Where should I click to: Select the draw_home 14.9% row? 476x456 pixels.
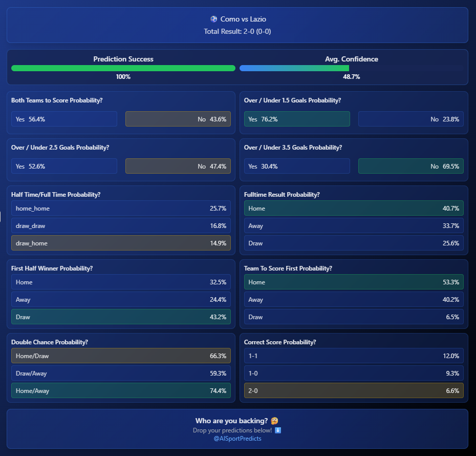pyautogui.click(x=121, y=243)
